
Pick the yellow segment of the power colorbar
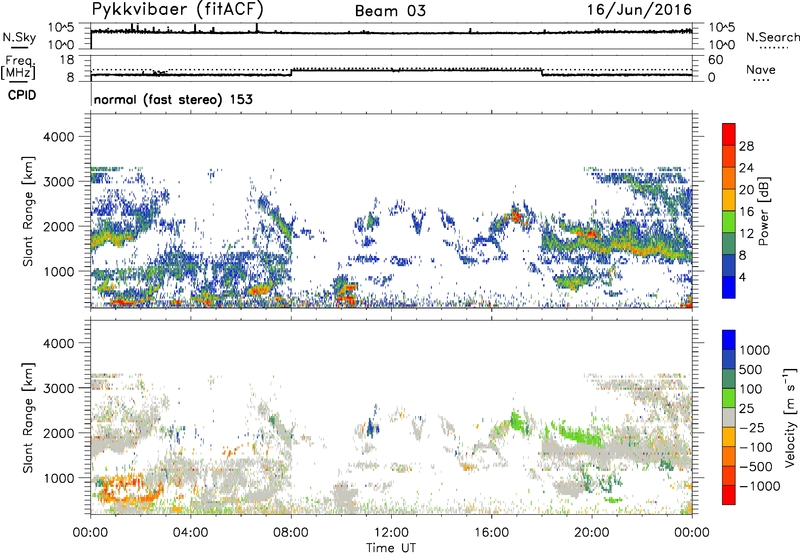point(729,200)
